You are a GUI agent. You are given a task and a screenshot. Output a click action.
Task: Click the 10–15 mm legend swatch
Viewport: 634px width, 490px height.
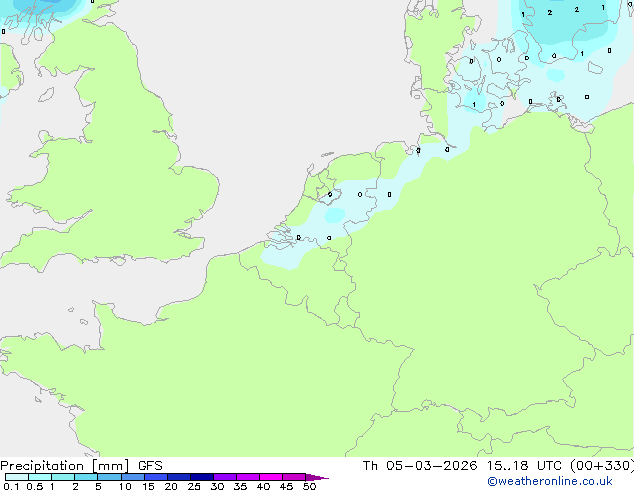click(x=132, y=477)
